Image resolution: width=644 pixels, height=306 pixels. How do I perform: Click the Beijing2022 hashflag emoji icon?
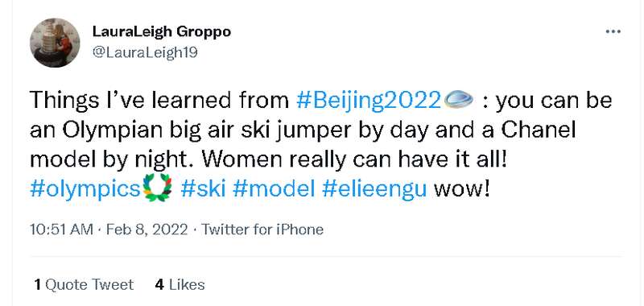459,100
